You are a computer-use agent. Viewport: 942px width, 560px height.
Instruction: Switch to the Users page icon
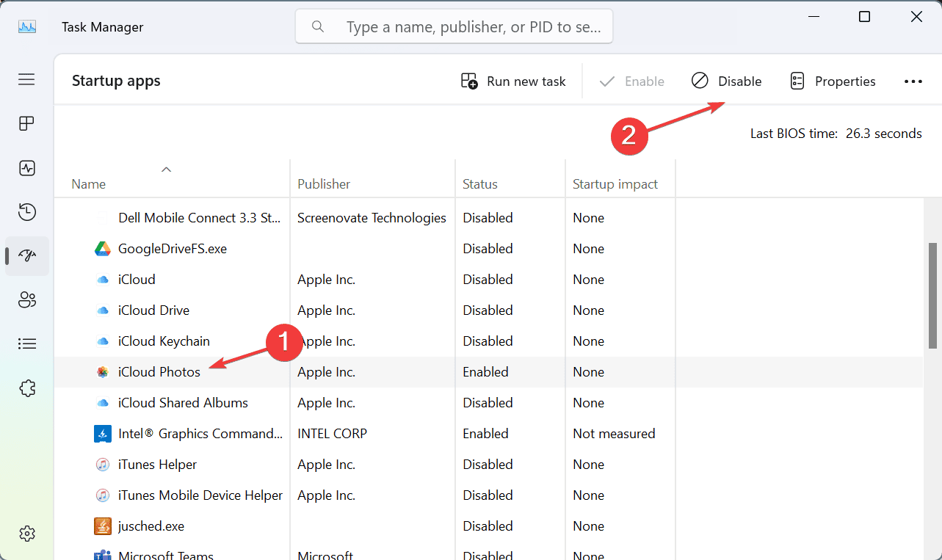pos(26,299)
